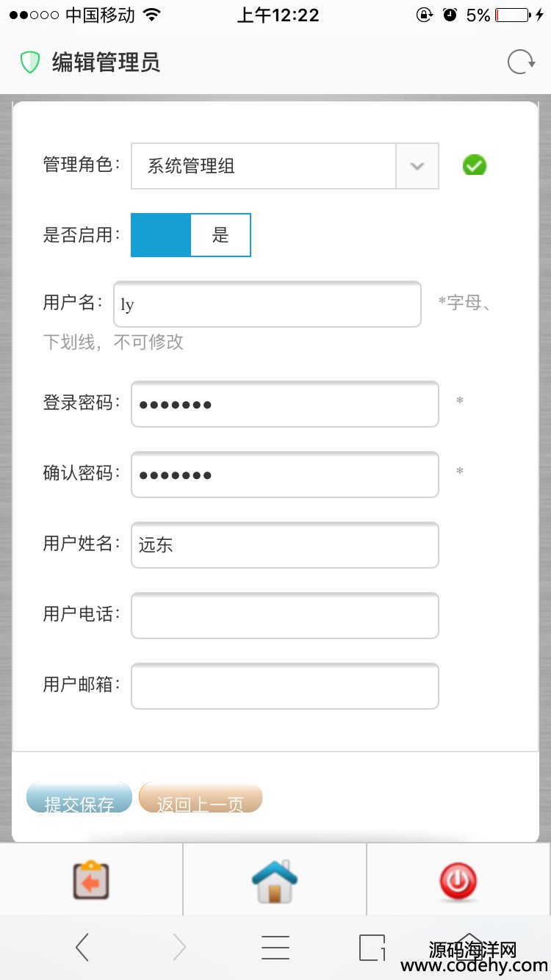Tap the green shield security icon
551x980 pixels.
(x=30, y=62)
